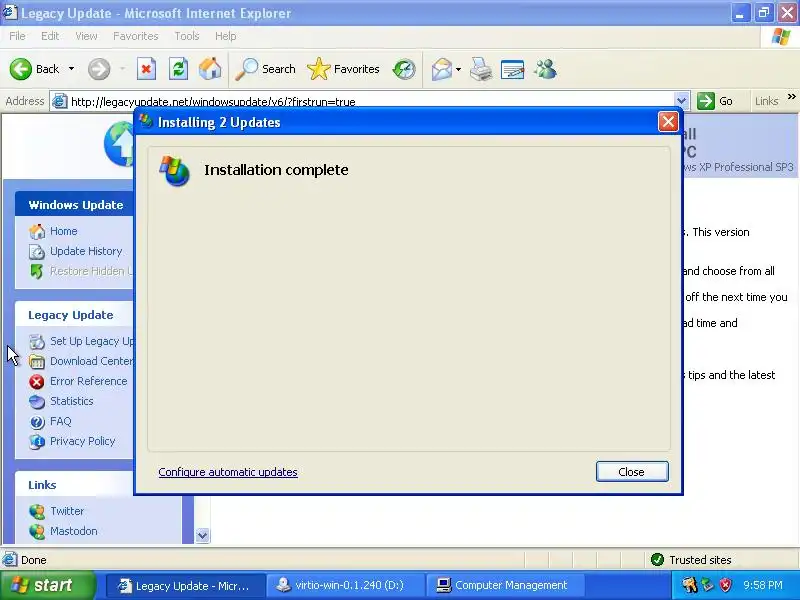Open the Error Reference link
Viewport: 800px width, 600px height.
click(x=88, y=381)
